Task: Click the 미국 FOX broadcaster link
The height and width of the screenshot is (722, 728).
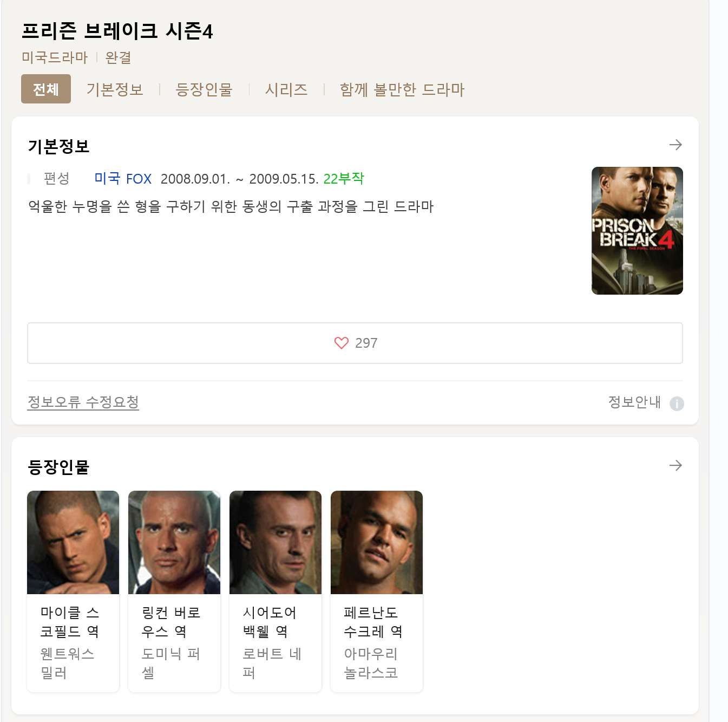Action: point(123,179)
